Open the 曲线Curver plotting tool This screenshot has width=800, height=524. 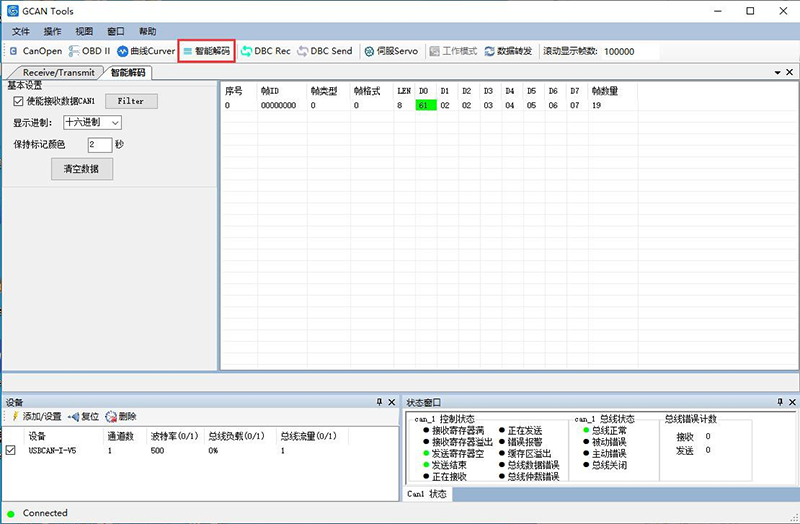pyautogui.click(x=146, y=51)
